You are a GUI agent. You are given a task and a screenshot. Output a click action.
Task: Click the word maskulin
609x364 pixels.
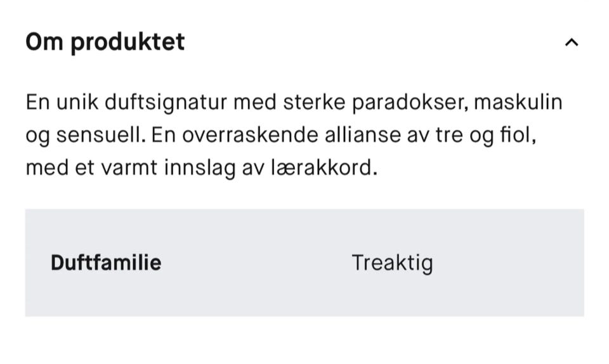tap(518, 103)
